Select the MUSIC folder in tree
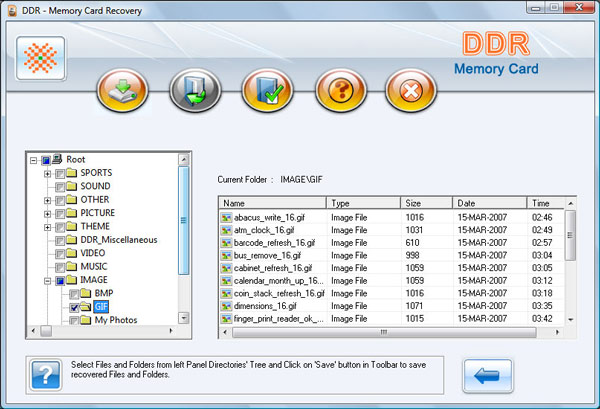This screenshot has width=600, height=409. (94, 266)
